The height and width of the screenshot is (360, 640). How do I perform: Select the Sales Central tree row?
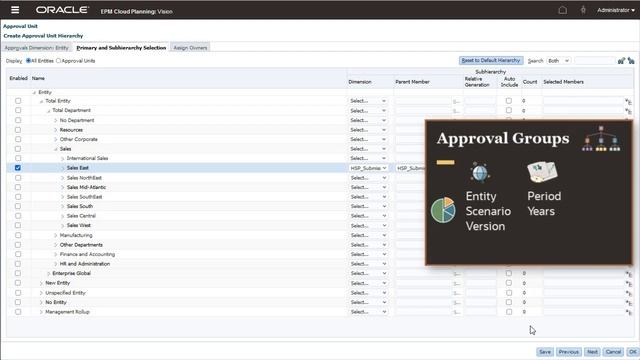81,216
